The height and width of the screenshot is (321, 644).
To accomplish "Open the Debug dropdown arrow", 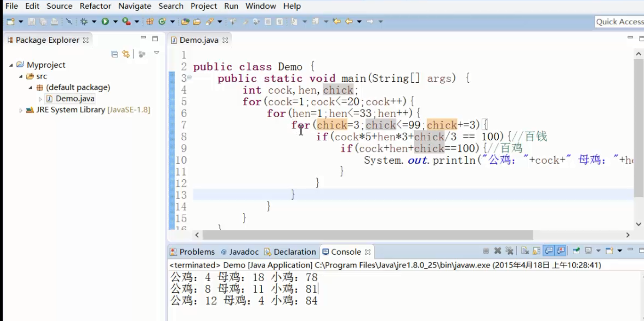I will pos(94,22).
